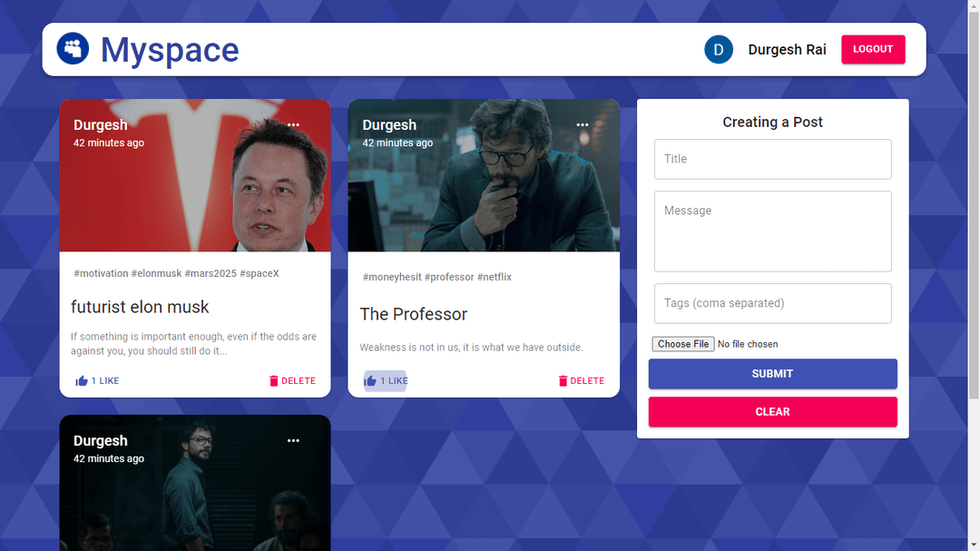Open options on the futurist elon musk post

click(x=293, y=124)
